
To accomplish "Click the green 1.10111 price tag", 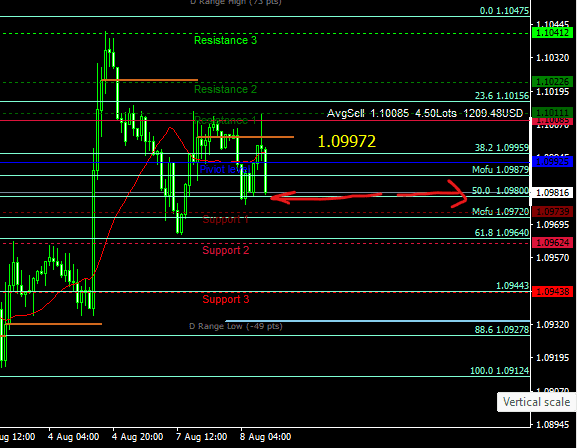I will pos(553,112).
